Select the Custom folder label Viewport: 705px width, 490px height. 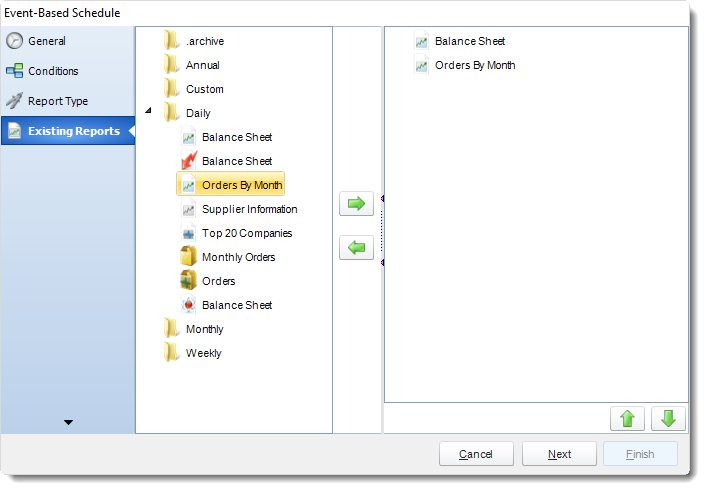click(x=205, y=89)
